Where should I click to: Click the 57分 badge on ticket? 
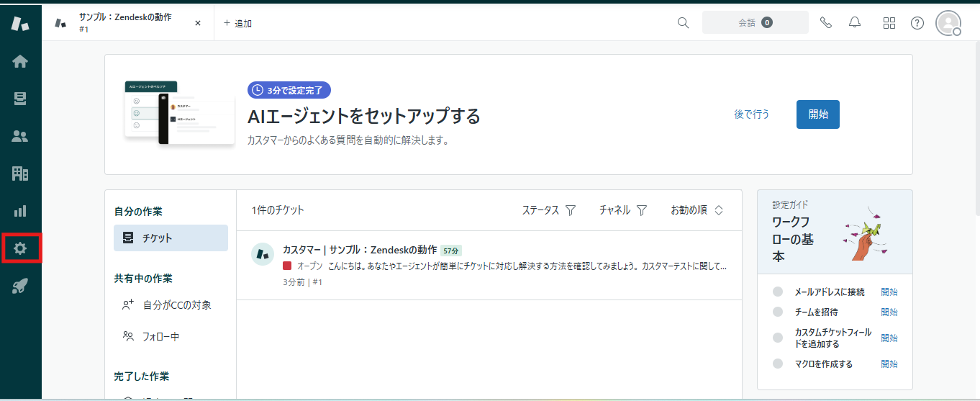tap(451, 251)
